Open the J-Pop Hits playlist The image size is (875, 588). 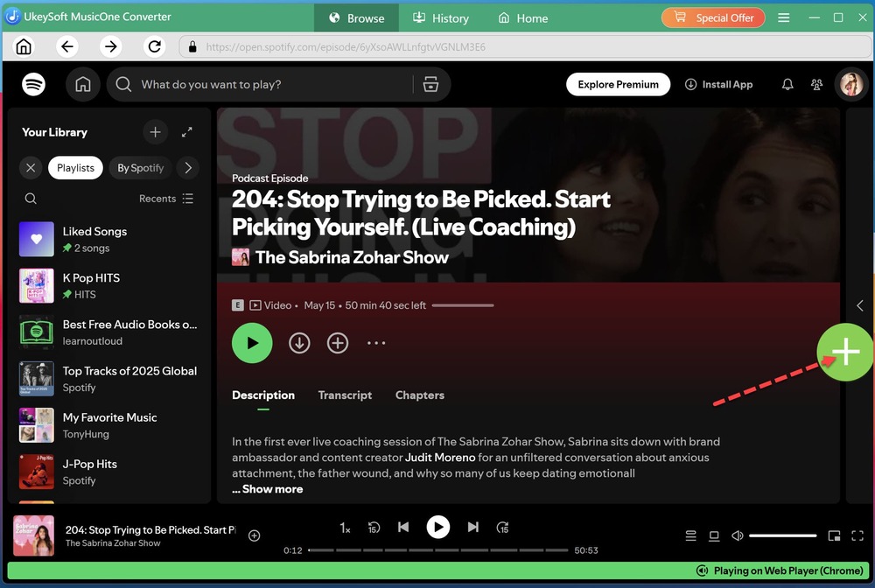coord(108,472)
